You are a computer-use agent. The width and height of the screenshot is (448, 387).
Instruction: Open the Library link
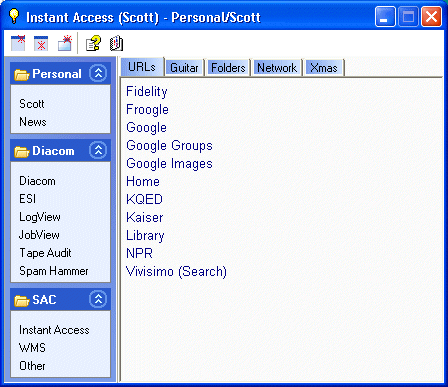click(145, 236)
